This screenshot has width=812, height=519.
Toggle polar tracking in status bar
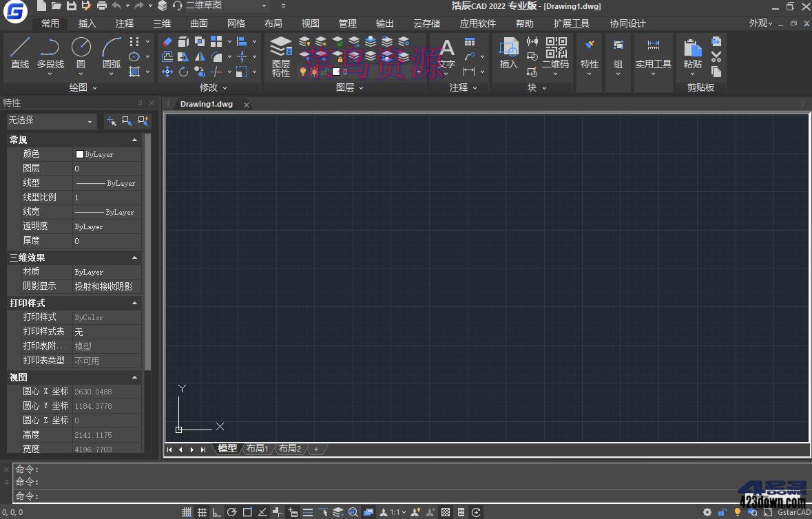[232, 512]
